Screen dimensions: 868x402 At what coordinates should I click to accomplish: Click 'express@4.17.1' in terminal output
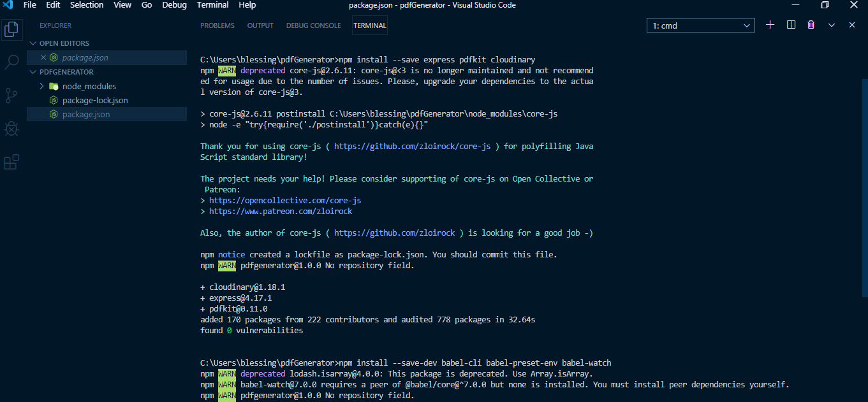[240, 298]
